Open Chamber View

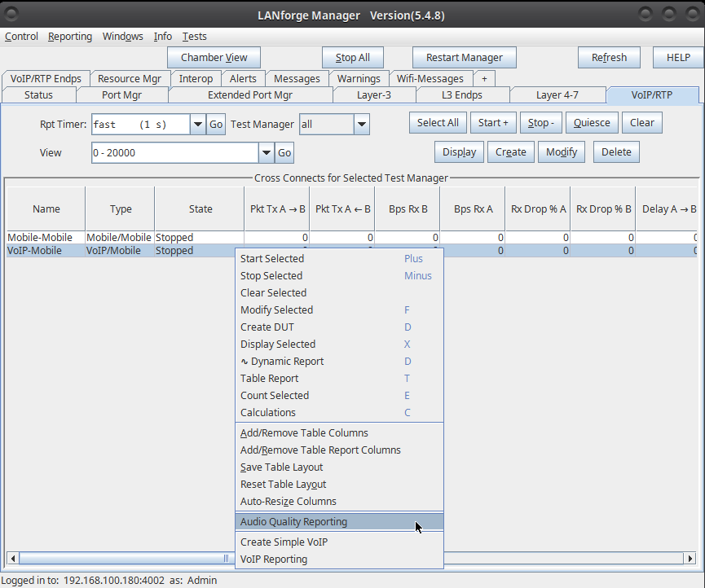214,58
